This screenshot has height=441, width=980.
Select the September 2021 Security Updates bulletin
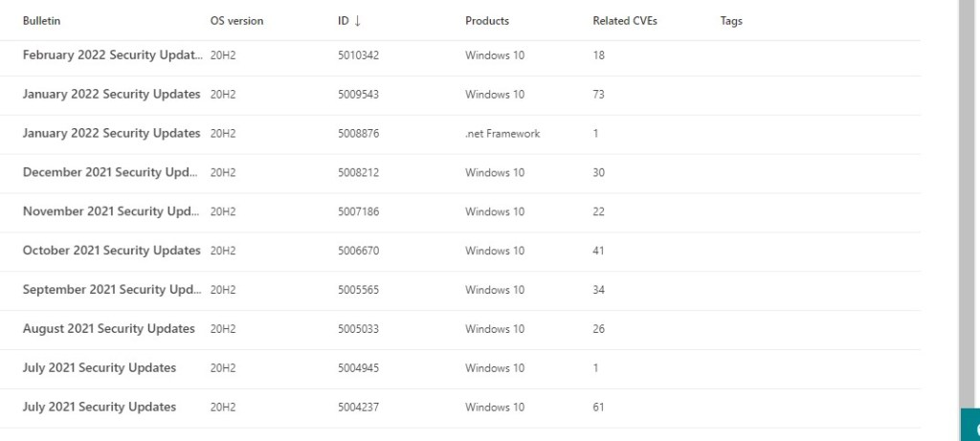coord(111,290)
